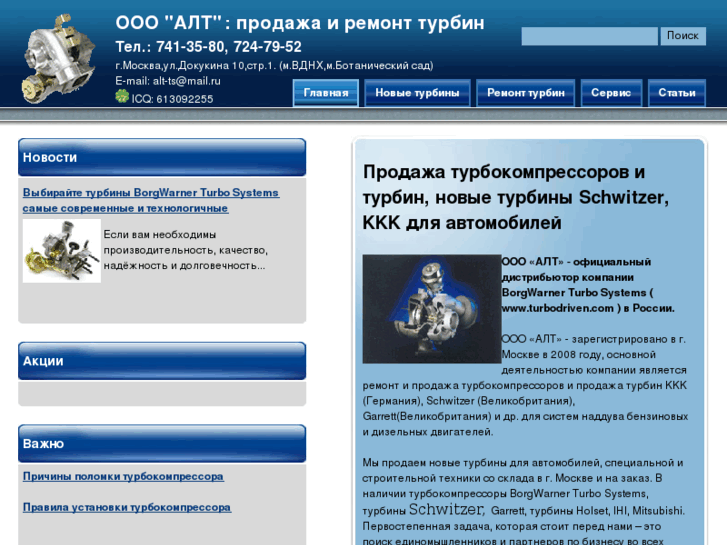Click the blue turbocharger article image

tap(431, 309)
